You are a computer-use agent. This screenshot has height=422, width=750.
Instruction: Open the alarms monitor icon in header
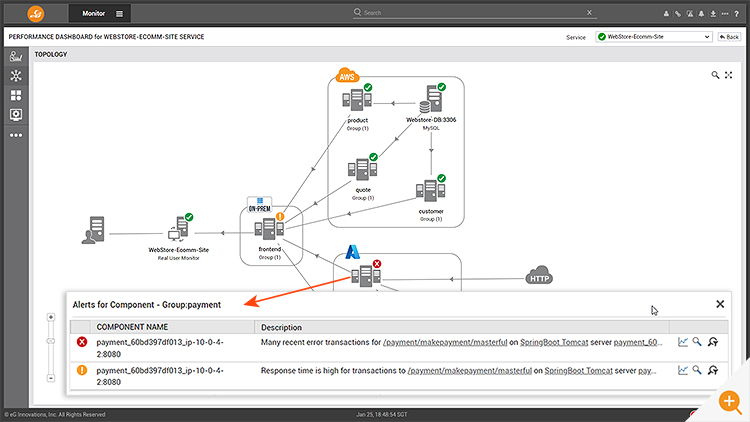690,14
